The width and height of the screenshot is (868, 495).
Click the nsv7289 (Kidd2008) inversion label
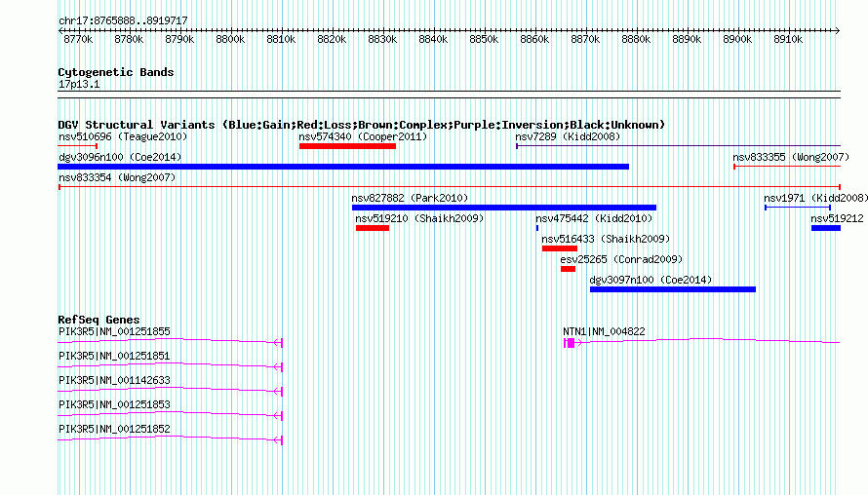(x=568, y=136)
